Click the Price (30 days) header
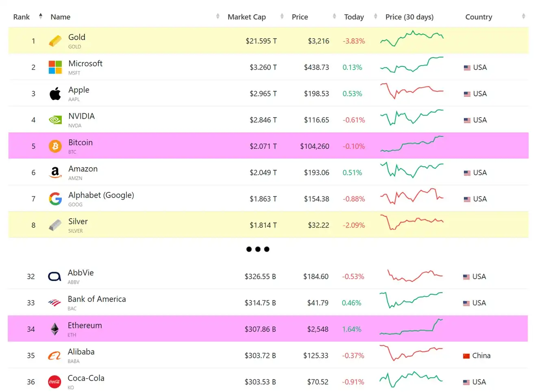The width and height of the screenshot is (537, 392). point(409,17)
